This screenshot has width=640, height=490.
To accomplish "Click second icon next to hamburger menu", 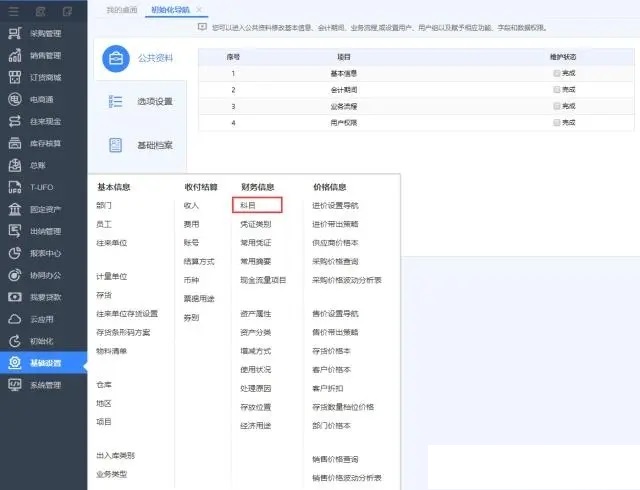I will tap(40, 11).
